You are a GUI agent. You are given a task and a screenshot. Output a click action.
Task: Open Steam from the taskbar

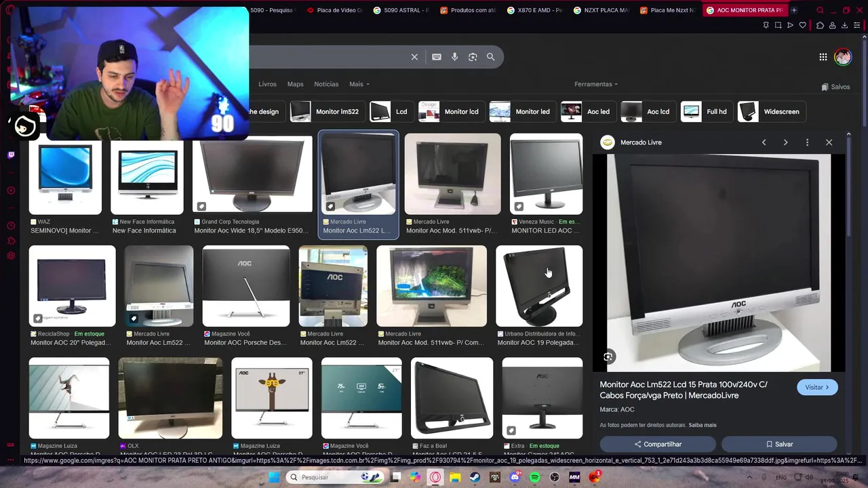pos(475,477)
